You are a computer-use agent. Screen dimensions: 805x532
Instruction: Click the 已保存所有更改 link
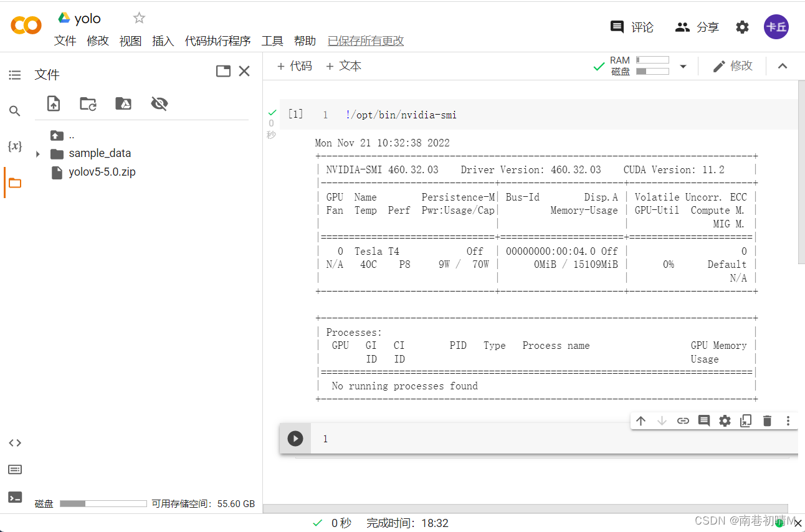click(366, 40)
